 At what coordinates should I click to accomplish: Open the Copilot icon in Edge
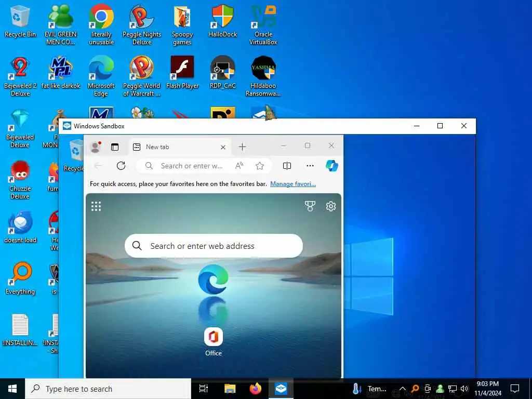332,166
